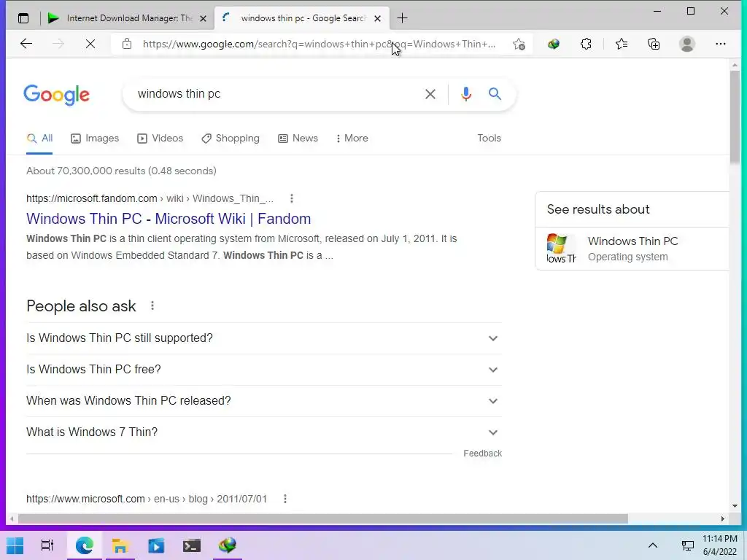Open the Extensions puzzle icon
The width and height of the screenshot is (747, 560).
pyautogui.click(x=586, y=44)
